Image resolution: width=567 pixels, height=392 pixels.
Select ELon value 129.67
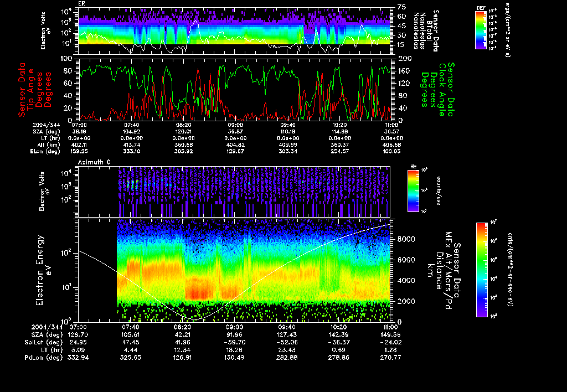(x=235, y=152)
